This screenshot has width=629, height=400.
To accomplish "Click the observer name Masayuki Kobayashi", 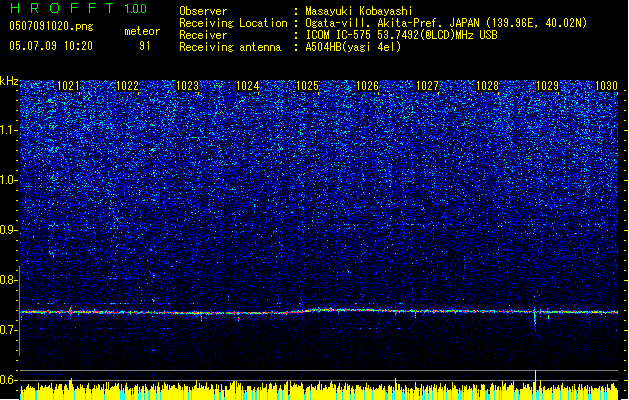I will pyautogui.click(x=359, y=11).
